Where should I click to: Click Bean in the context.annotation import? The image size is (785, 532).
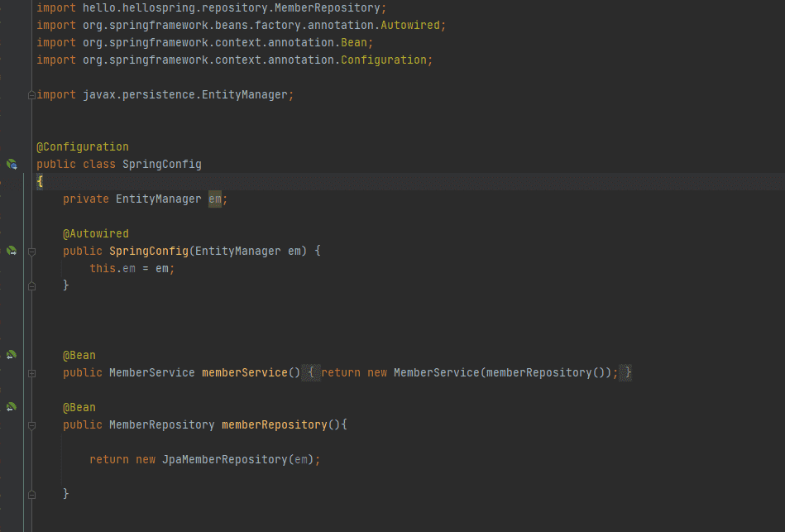coord(354,42)
